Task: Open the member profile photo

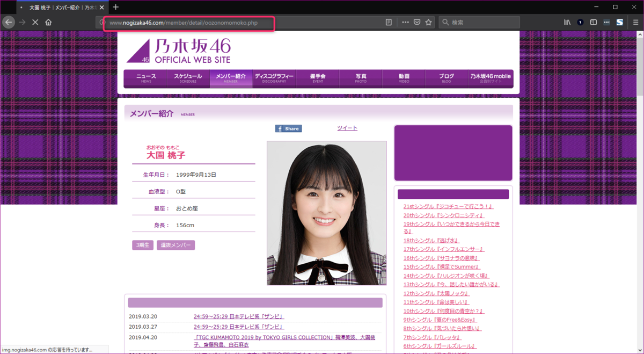Action: [x=326, y=213]
